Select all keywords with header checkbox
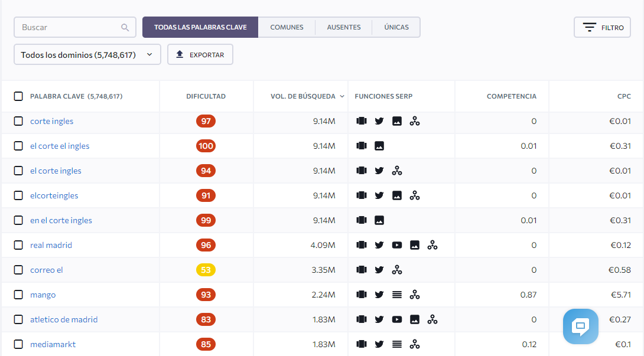The width and height of the screenshot is (644, 356). pyautogui.click(x=18, y=96)
